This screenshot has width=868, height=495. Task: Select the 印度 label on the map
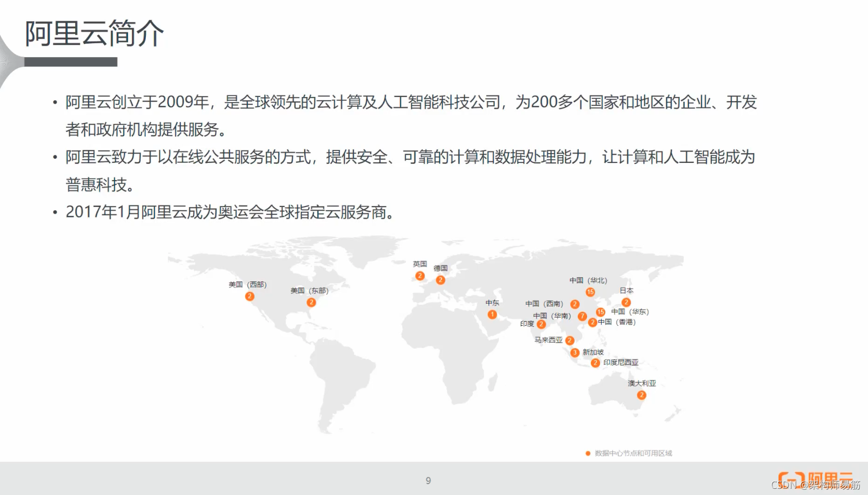[527, 324]
